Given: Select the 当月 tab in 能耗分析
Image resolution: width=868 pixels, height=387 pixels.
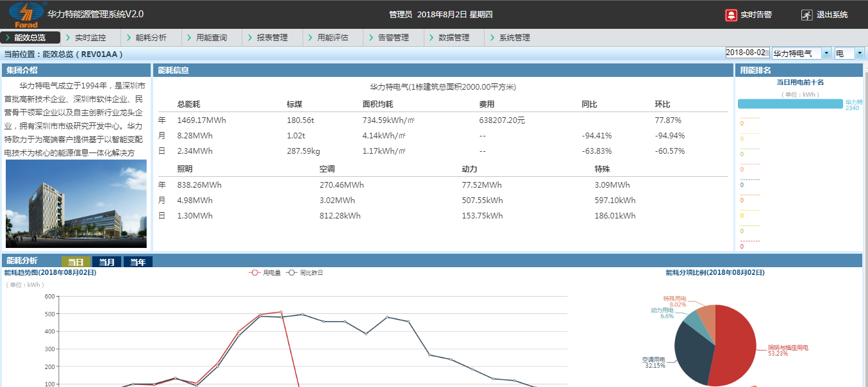Looking at the screenshot, I should 107,261.
